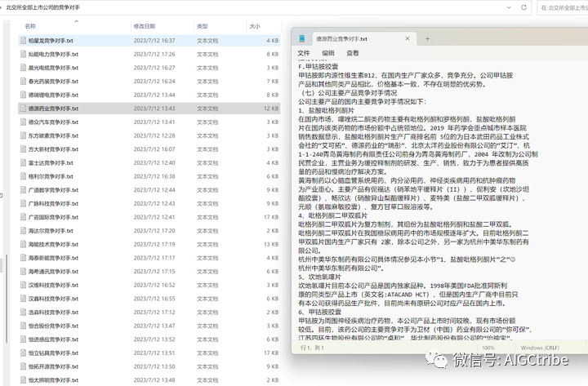Image resolution: width=588 pixels, height=386 pixels.
Task: Click the file icon of 晨光电缆竞争对手.txt
Action: coord(23,68)
